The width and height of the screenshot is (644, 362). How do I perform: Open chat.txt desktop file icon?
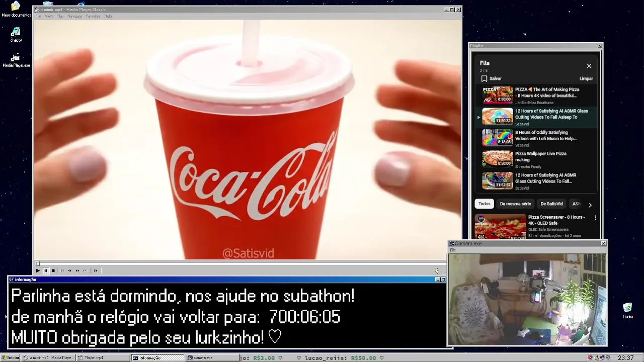click(x=16, y=35)
